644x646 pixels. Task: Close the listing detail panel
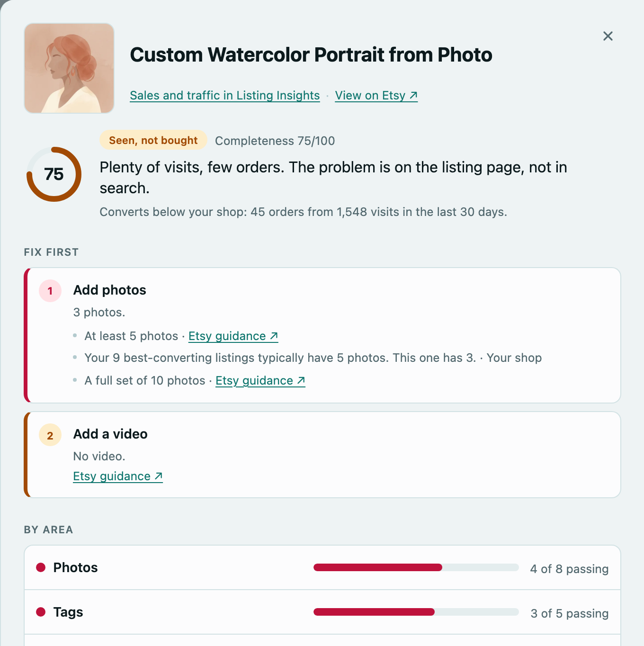click(608, 36)
